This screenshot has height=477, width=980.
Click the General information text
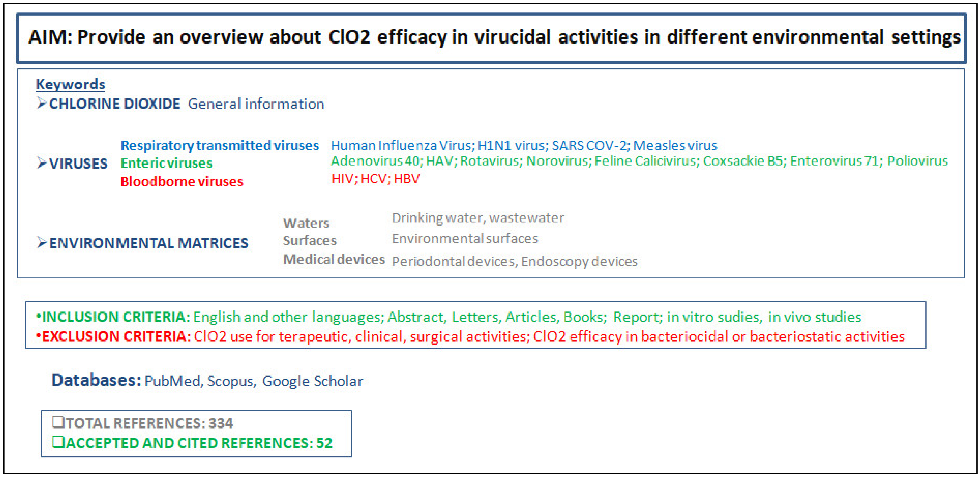pyautogui.click(x=256, y=104)
